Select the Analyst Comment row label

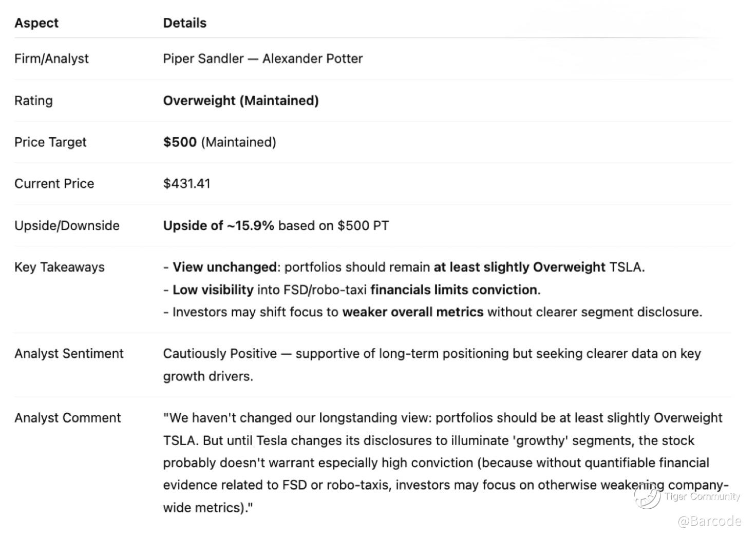coord(67,418)
